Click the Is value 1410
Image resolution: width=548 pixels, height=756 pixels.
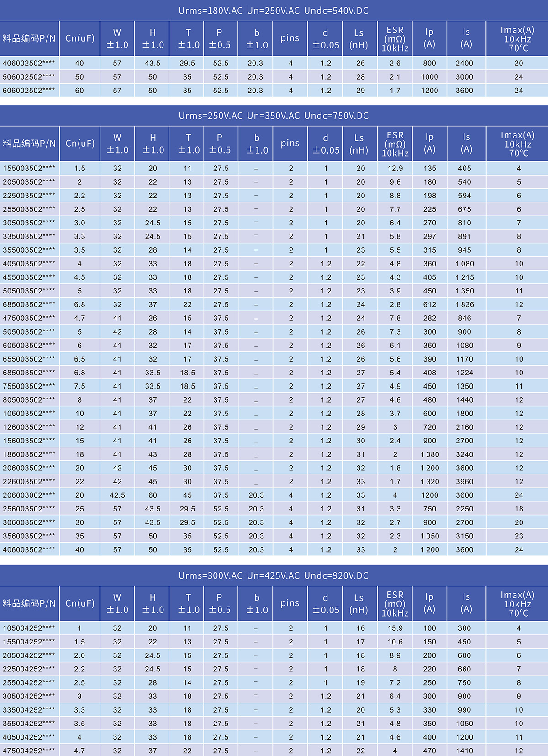(x=464, y=751)
